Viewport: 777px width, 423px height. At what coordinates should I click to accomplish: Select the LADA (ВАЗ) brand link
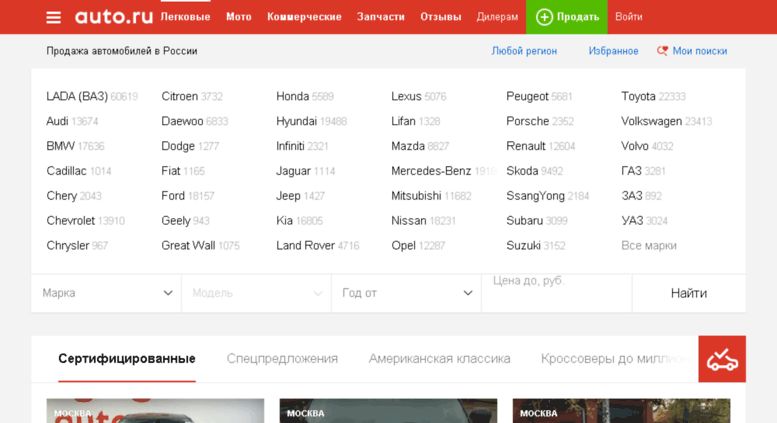[x=77, y=97]
